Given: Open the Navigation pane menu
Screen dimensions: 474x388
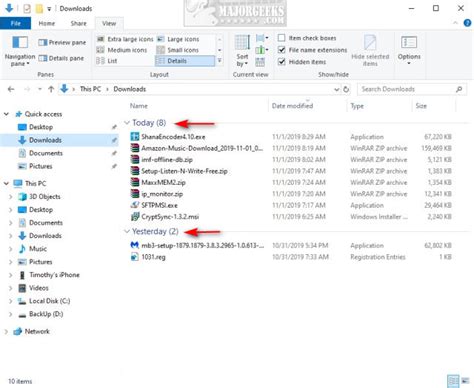Looking at the screenshot, I should click(x=20, y=51).
